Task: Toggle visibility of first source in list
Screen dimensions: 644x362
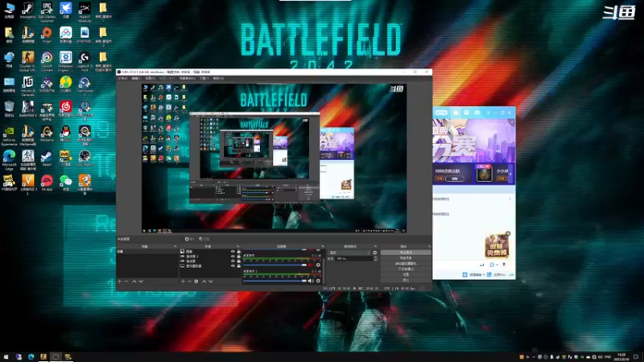Action: (233, 252)
